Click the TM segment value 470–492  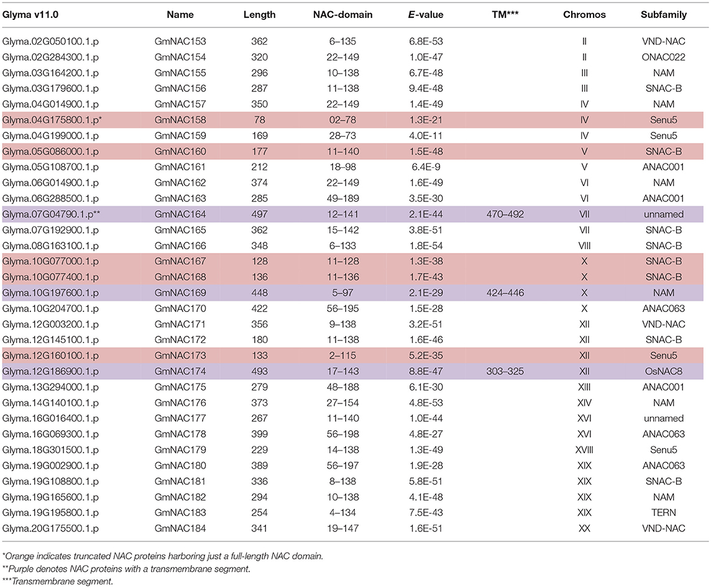[505, 214]
